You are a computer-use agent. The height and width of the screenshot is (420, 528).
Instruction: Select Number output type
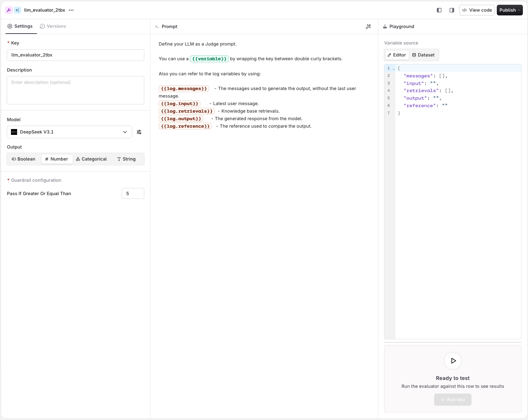pyautogui.click(x=57, y=159)
